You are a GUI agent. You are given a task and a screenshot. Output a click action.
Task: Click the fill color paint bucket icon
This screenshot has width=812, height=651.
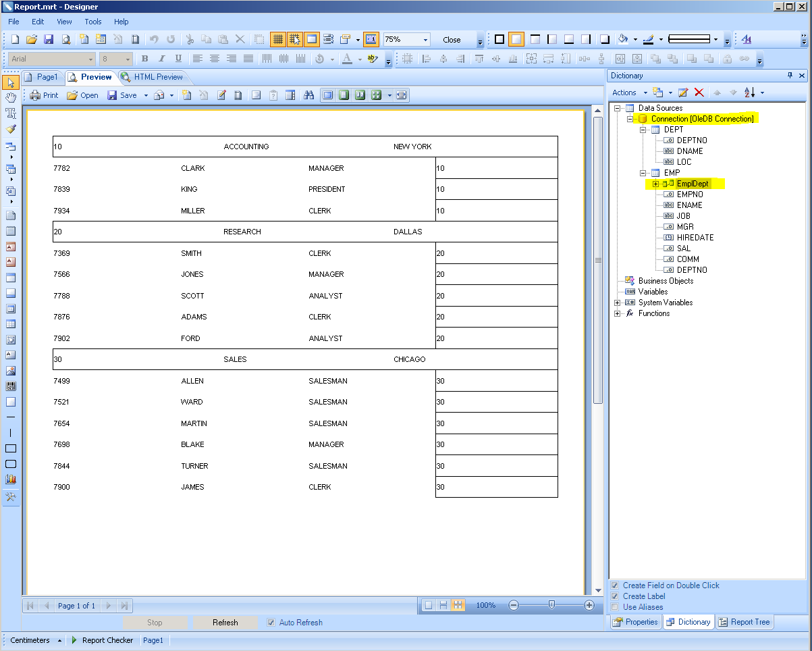click(623, 40)
